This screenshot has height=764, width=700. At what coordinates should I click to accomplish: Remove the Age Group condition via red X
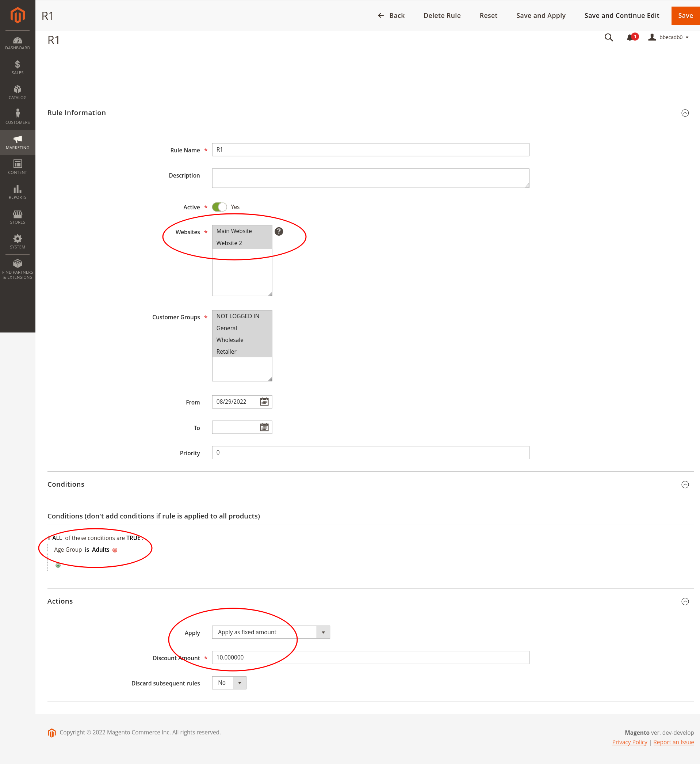coord(115,550)
